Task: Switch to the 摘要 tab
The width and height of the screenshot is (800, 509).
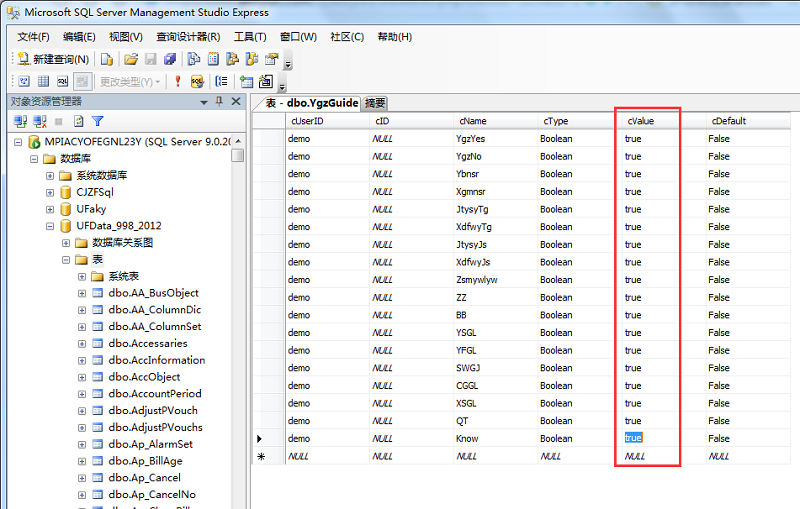Action: tap(375, 103)
